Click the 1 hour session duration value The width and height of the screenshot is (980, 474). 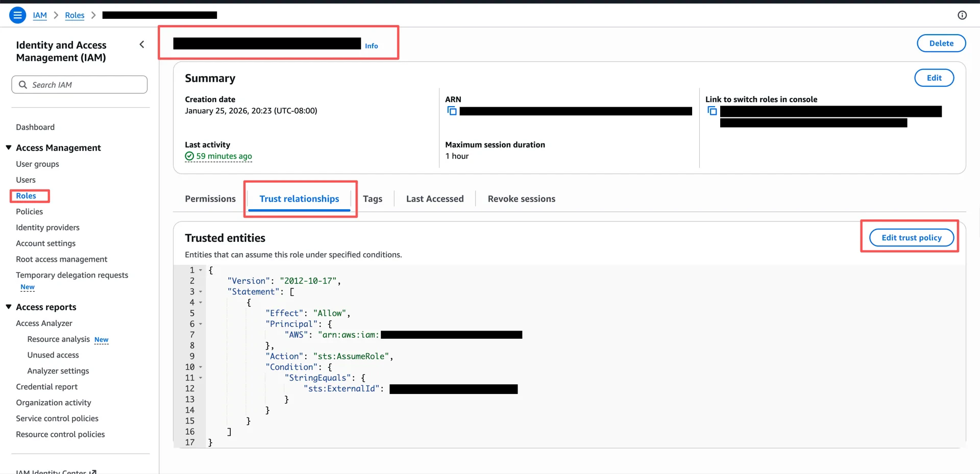click(x=457, y=156)
